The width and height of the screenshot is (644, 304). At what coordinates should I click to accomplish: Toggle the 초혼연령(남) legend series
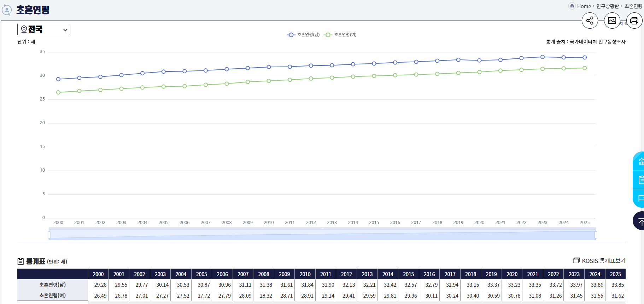303,35
